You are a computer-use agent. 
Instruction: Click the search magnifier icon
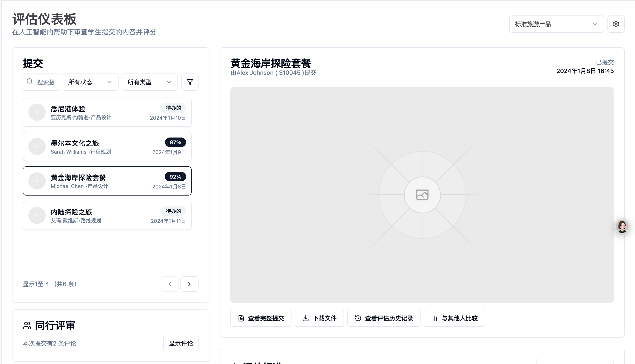point(30,81)
